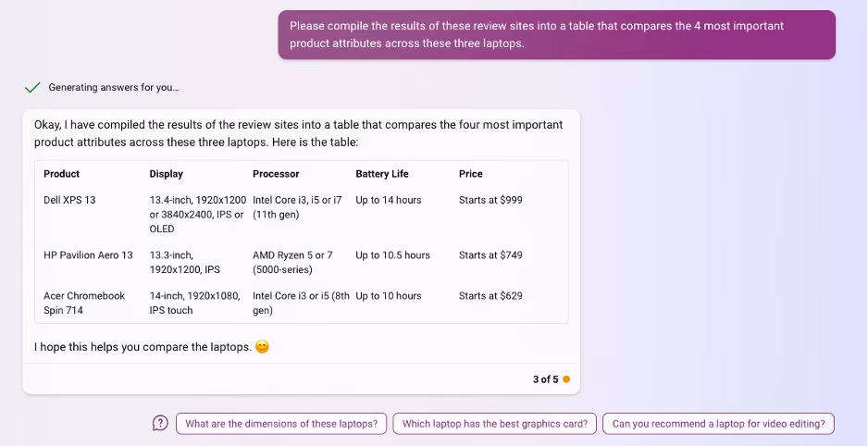Click the smiling face emoji
Screen dimensions: 868x446
[x=262, y=347]
